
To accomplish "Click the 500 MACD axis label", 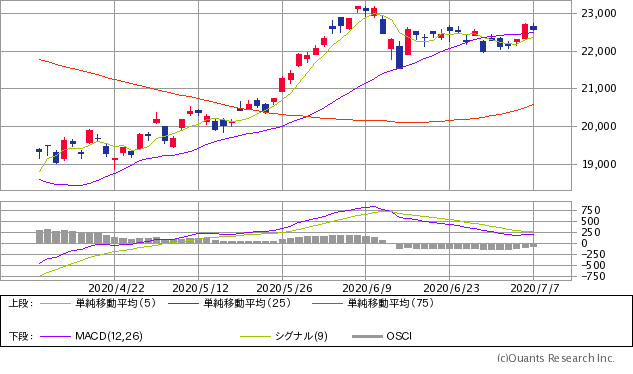I will point(590,221).
